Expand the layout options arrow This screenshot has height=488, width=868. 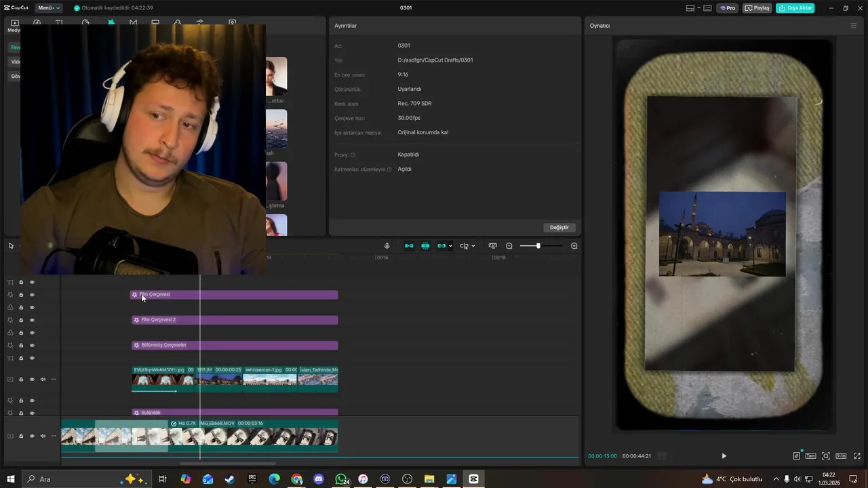pos(698,8)
